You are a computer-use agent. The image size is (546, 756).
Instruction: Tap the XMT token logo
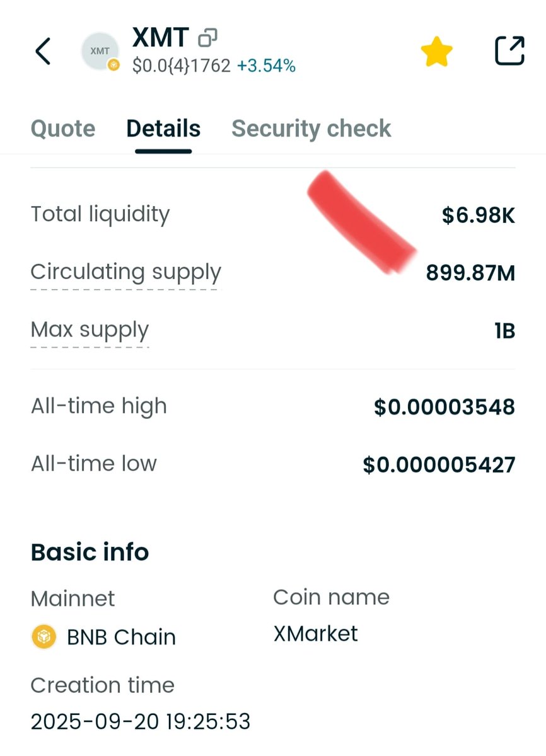point(100,51)
